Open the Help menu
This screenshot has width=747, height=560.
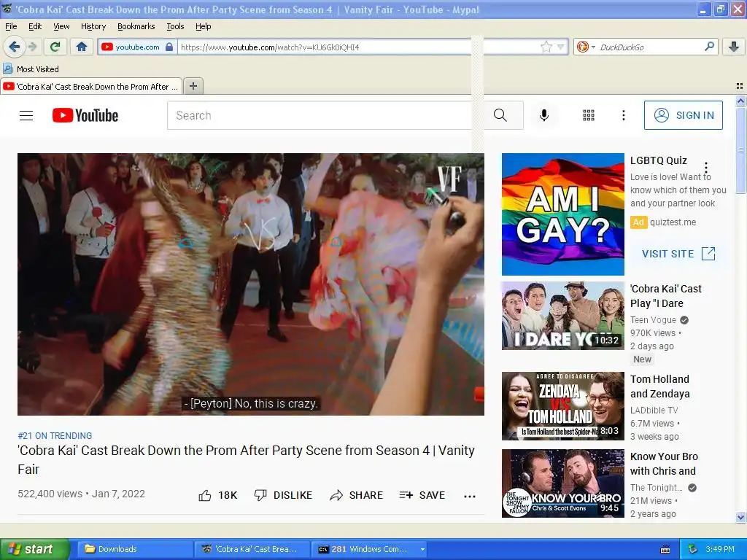tap(203, 26)
